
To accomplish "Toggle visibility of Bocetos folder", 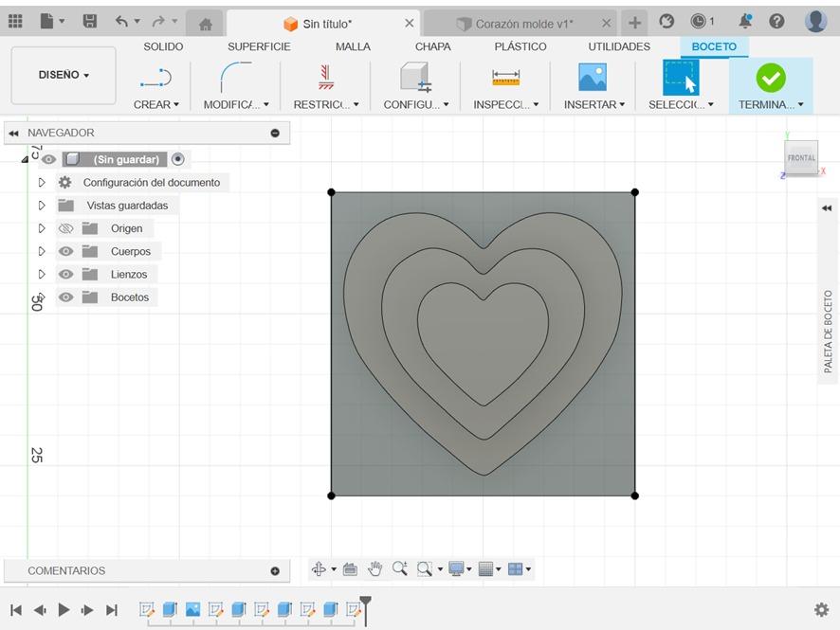I will pyautogui.click(x=65, y=297).
